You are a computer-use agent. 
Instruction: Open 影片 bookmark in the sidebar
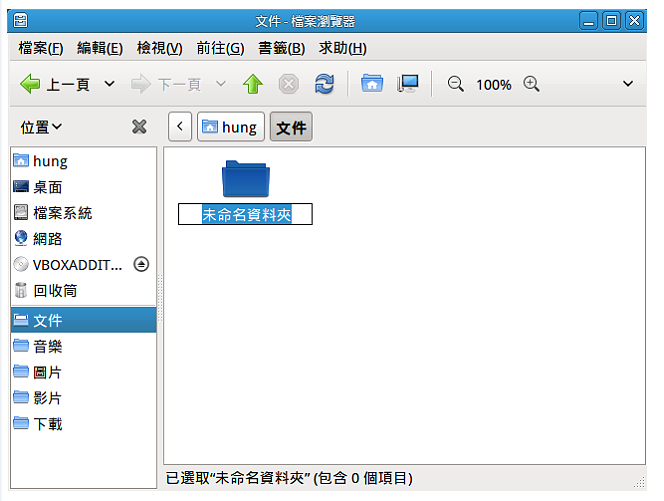coord(83,398)
